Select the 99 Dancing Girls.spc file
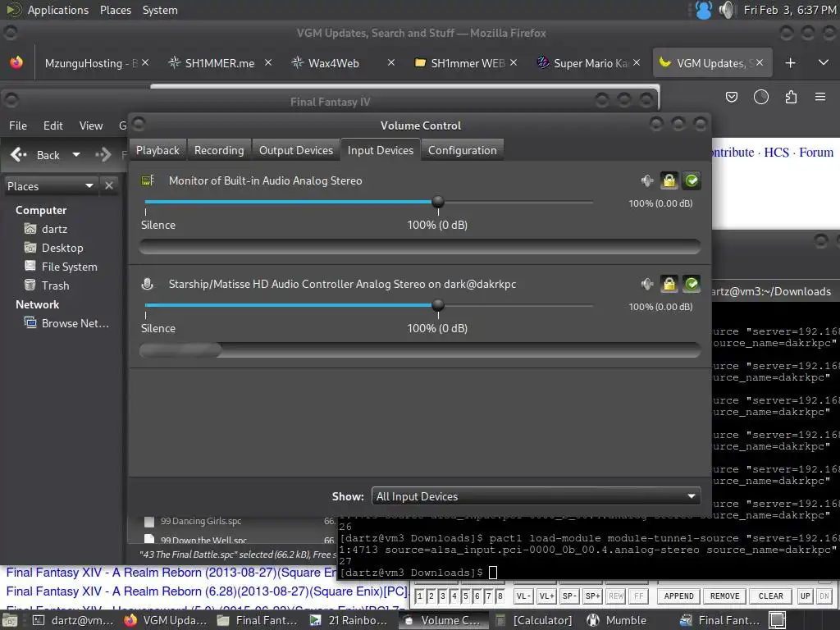Screen dimensions: 840x630 point(201,521)
